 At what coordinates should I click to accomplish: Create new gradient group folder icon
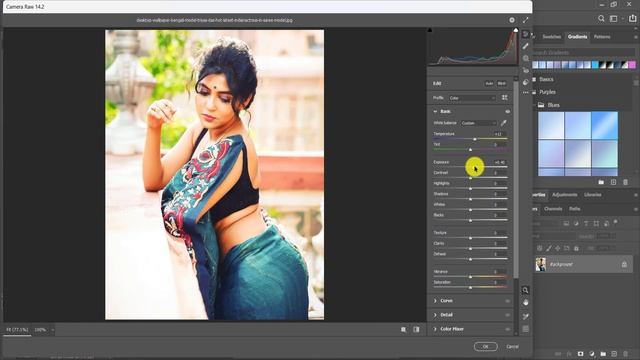601,182
